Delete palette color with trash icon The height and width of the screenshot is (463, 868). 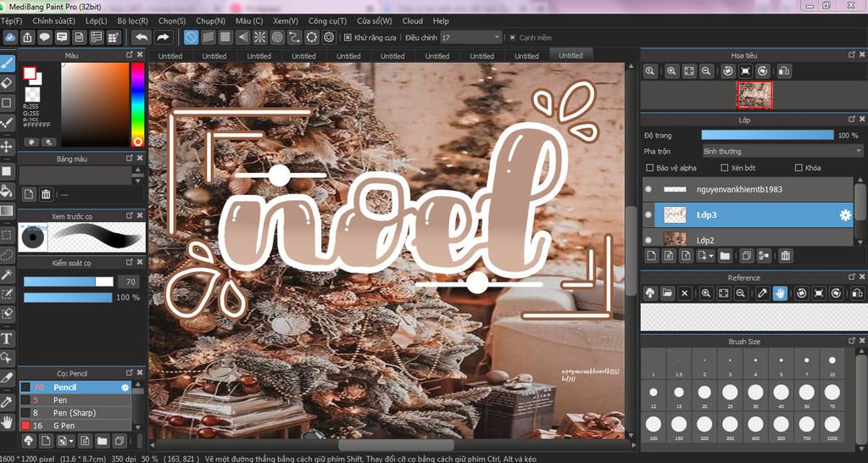[46, 194]
